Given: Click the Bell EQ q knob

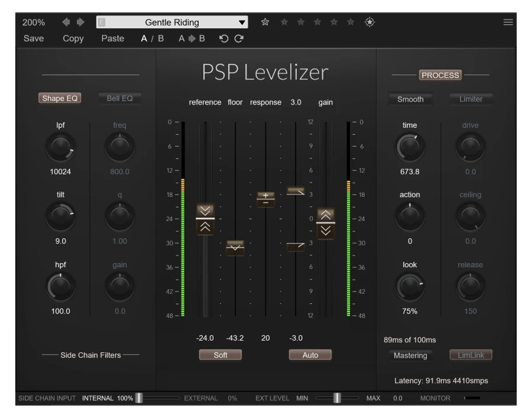Looking at the screenshot, I should point(120,216).
